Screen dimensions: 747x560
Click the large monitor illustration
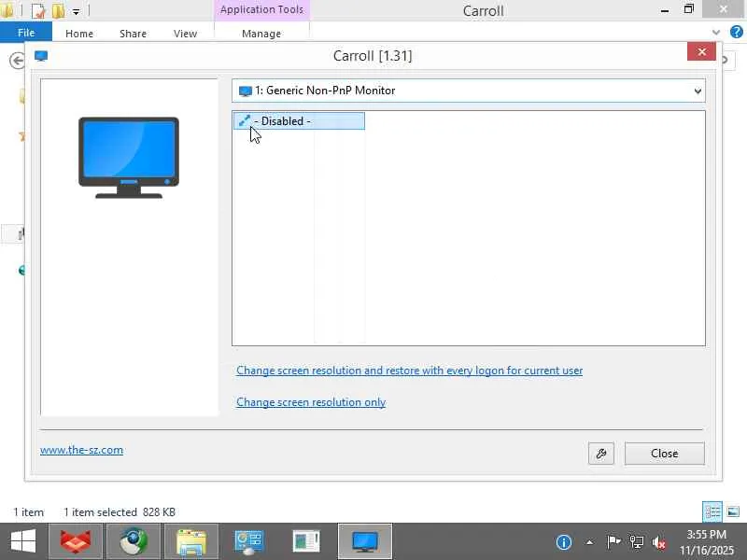click(x=129, y=158)
